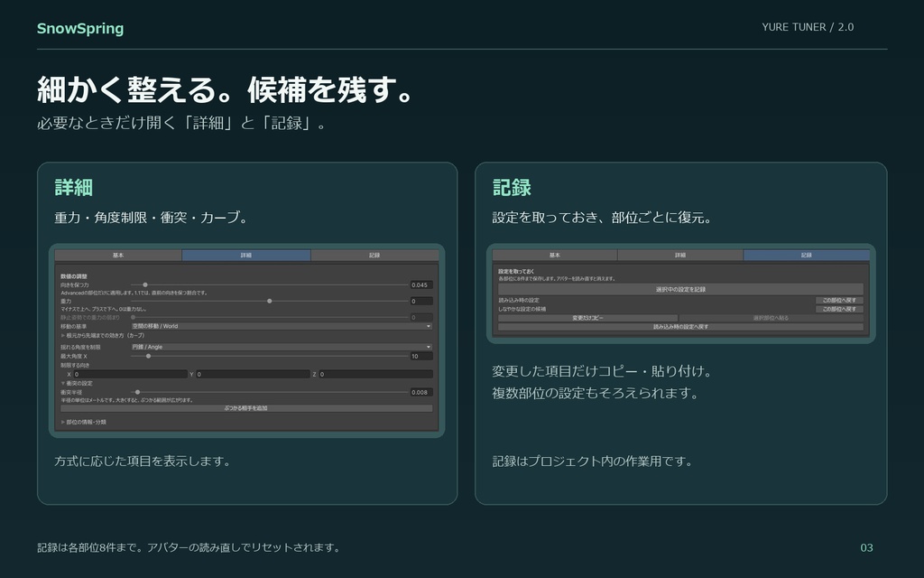Click the しなやかな設定の候補 row label
This screenshot has width=924, height=578.
(x=522, y=309)
